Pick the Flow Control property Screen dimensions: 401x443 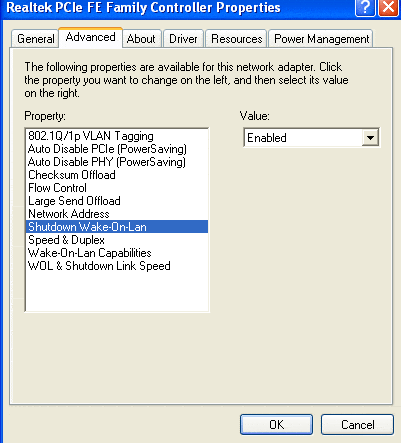(117, 188)
